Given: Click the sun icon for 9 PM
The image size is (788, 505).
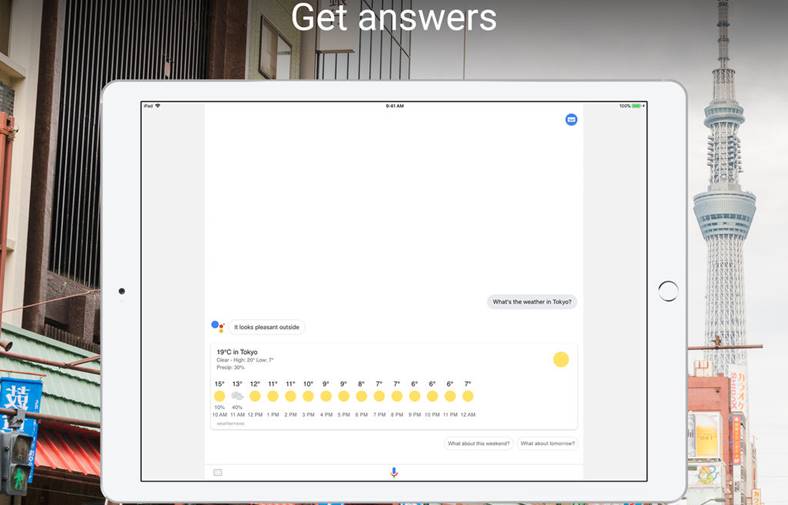Looking at the screenshot, I should click(x=415, y=396).
